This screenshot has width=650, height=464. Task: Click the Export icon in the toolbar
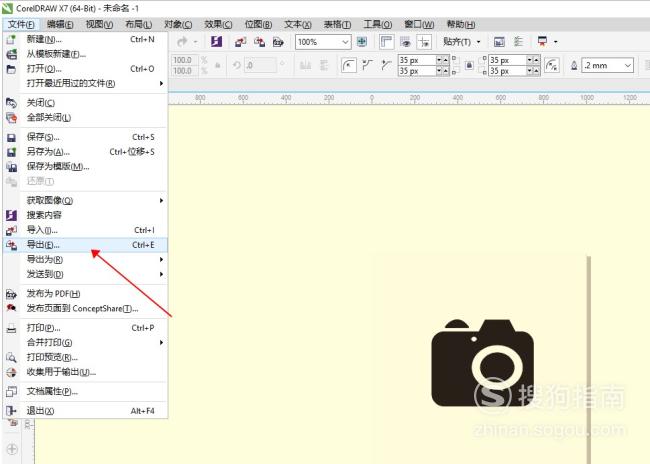point(260,41)
